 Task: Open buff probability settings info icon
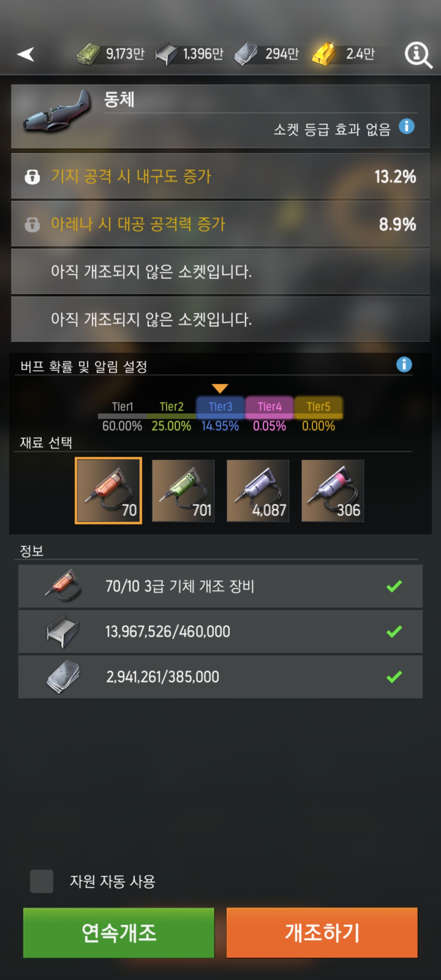(x=404, y=364)
